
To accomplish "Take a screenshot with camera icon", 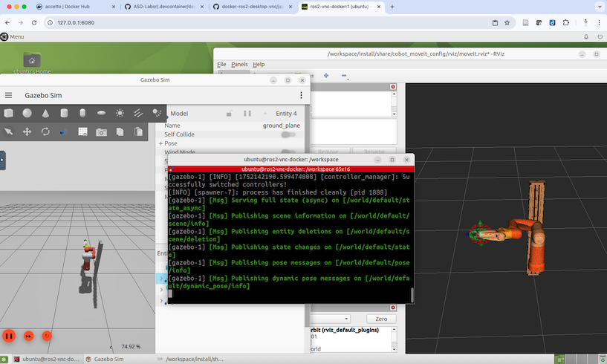I will pyautogui.click(x=101, y=131).
